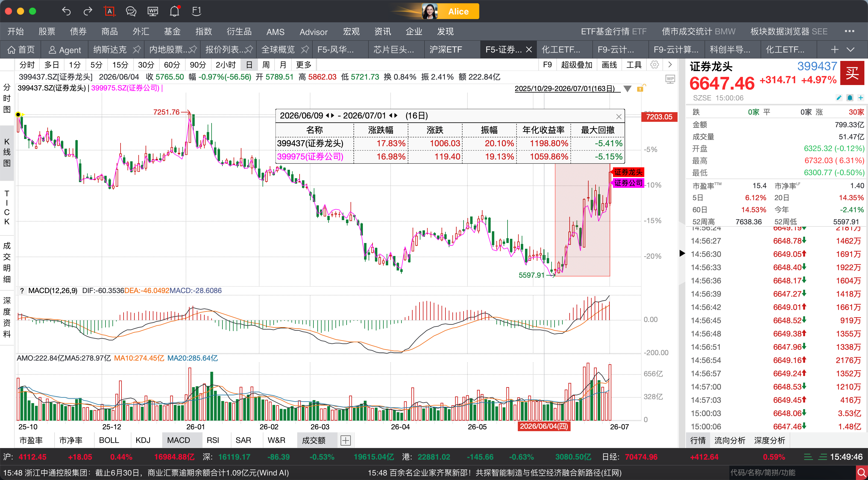Switch to the 沪深ETF tab
The height and width of the screenshot is (480, 868).
(x=445, y=50)
